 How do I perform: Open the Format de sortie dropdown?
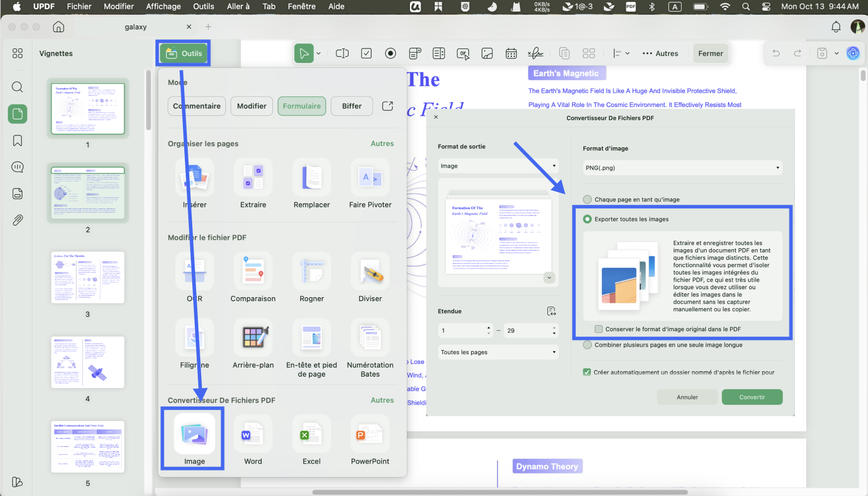click(x=498, y=166)
